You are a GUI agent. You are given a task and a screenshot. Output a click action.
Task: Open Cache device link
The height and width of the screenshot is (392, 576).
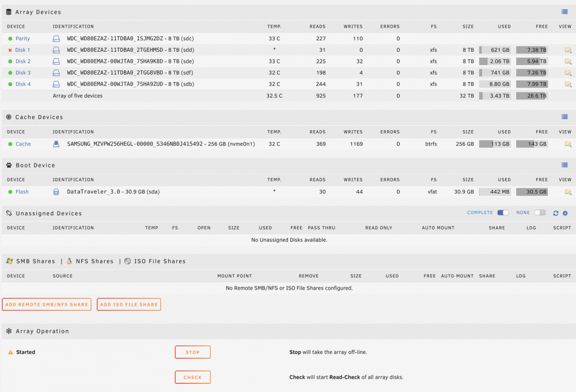[23, 144]
